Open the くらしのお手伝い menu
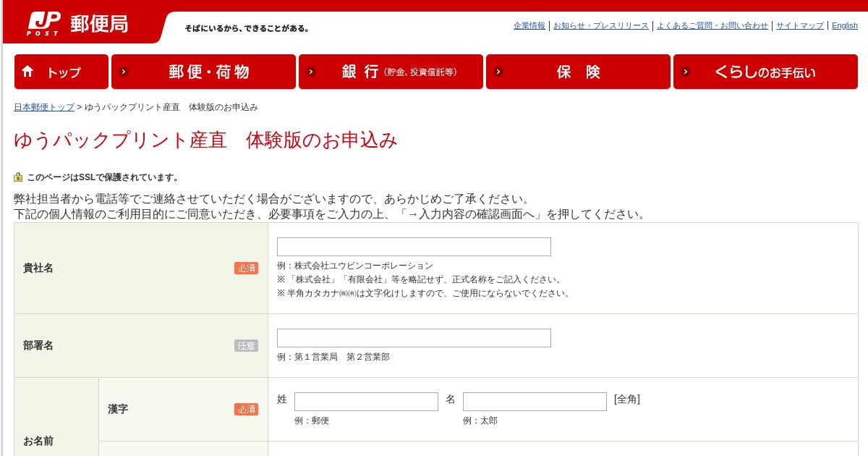 [x=765, y=72]
